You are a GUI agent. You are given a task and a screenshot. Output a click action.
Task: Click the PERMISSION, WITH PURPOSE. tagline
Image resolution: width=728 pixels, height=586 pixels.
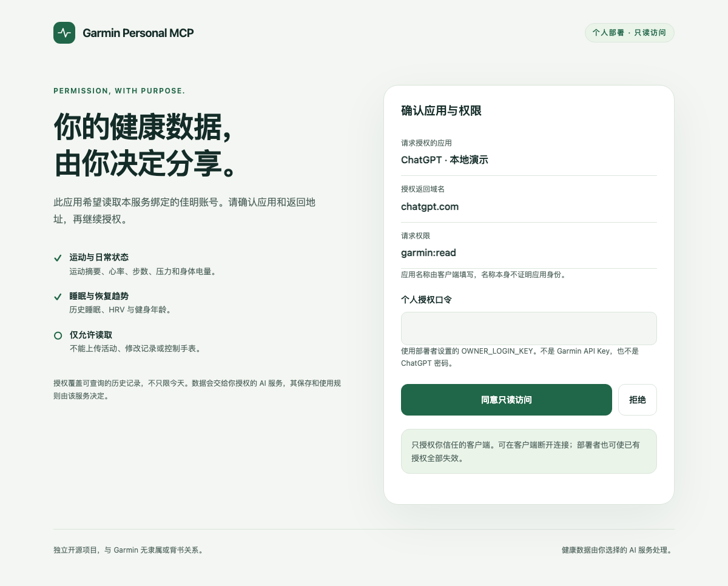[120, 91]
